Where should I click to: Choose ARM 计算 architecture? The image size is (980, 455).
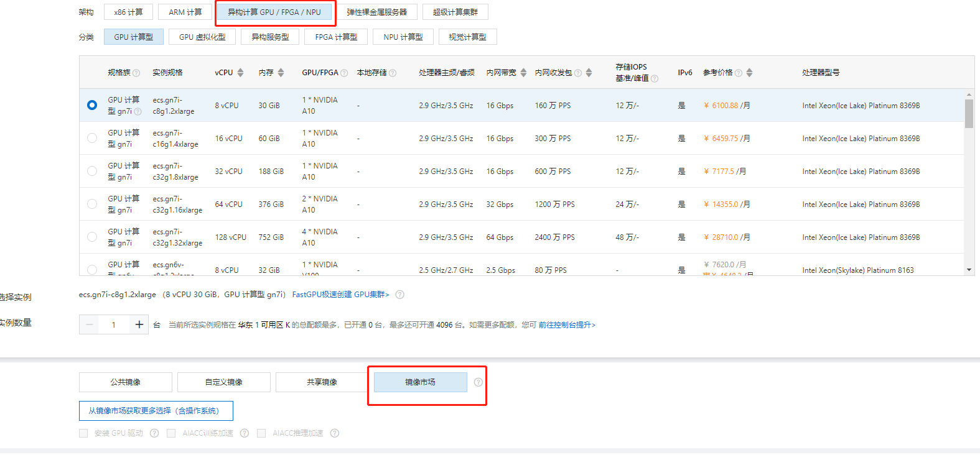(185, 12)
